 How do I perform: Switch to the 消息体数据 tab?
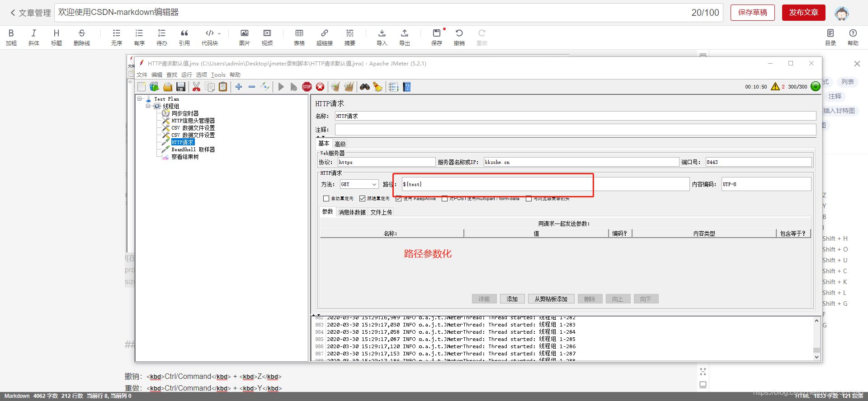coord(352,212)
